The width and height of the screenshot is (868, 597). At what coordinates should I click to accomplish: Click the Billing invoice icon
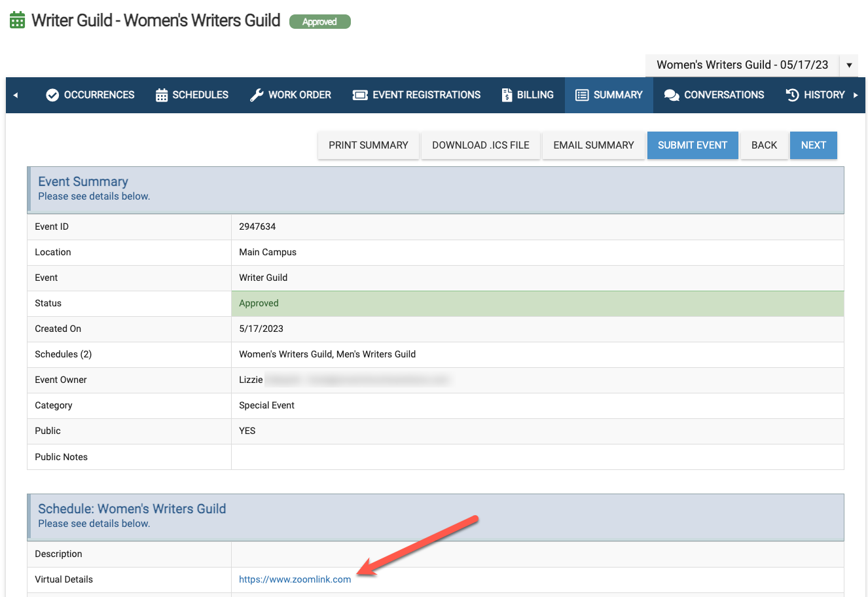[x=507, y=95]
